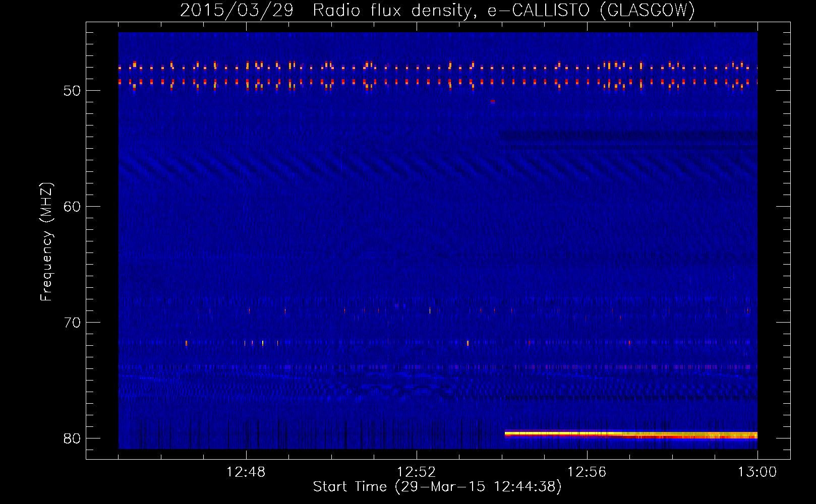Click the frequency tick label '60'
The height and width of the screenshot is (504, 816).
pyautogui.click(x=72, y=207)
